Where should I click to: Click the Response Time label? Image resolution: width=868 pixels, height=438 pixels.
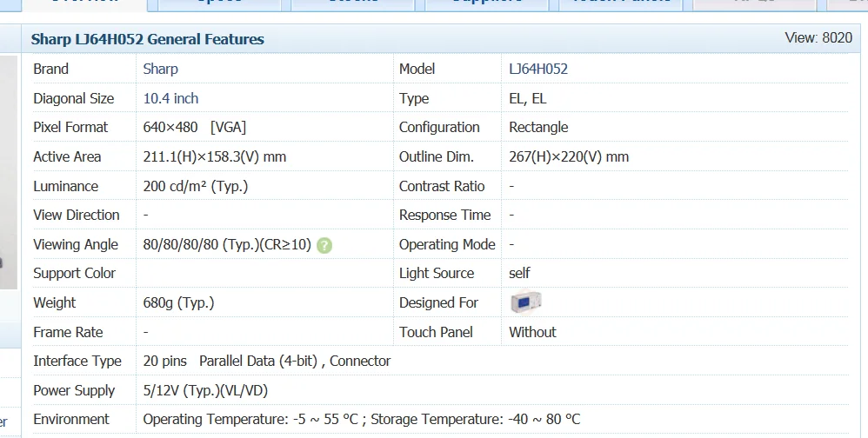click(x=444, y=216)
